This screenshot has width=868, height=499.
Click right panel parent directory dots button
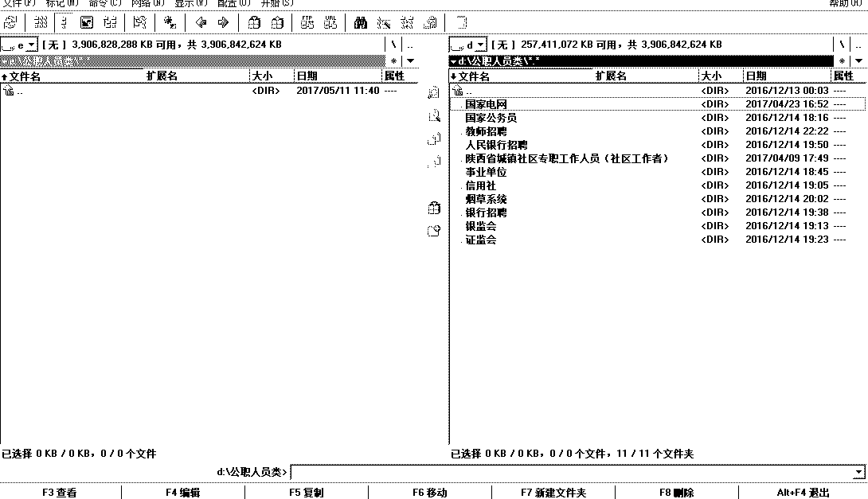[x=858, y=45]
